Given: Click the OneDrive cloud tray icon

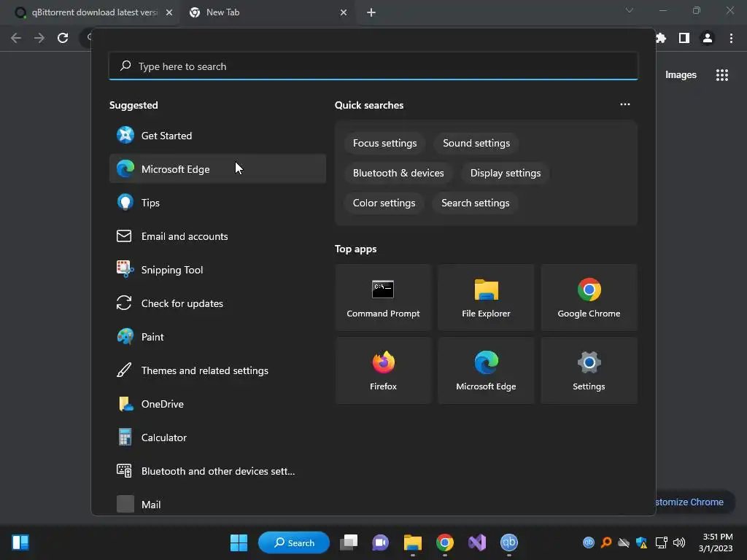Looking at the screenshot, I should coord(624,542).
